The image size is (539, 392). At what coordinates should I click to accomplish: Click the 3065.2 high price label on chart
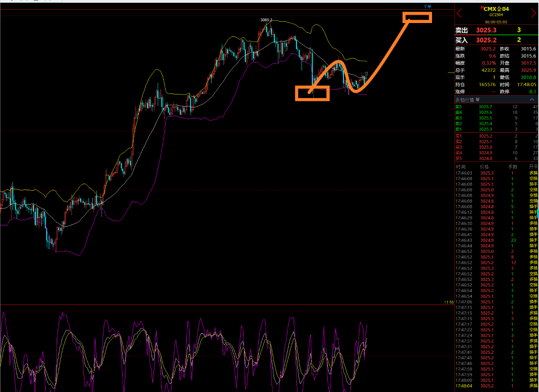[x=266, y=20]
